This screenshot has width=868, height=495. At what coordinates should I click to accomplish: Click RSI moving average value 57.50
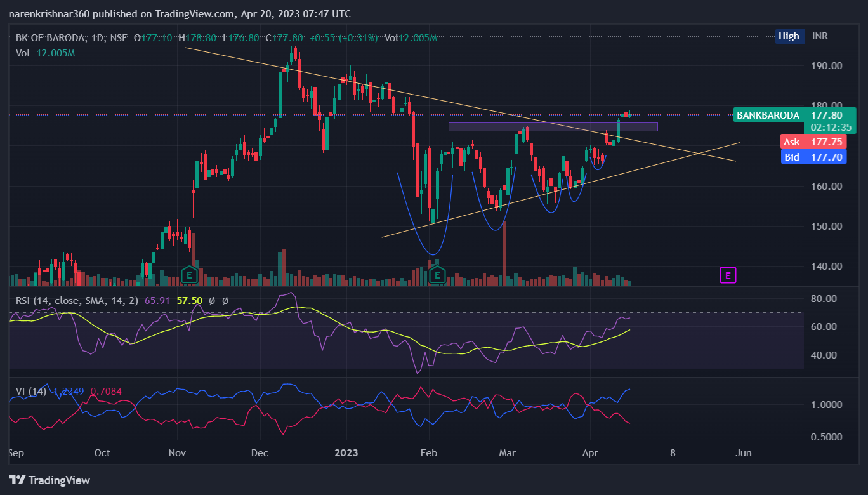[189, 301]
